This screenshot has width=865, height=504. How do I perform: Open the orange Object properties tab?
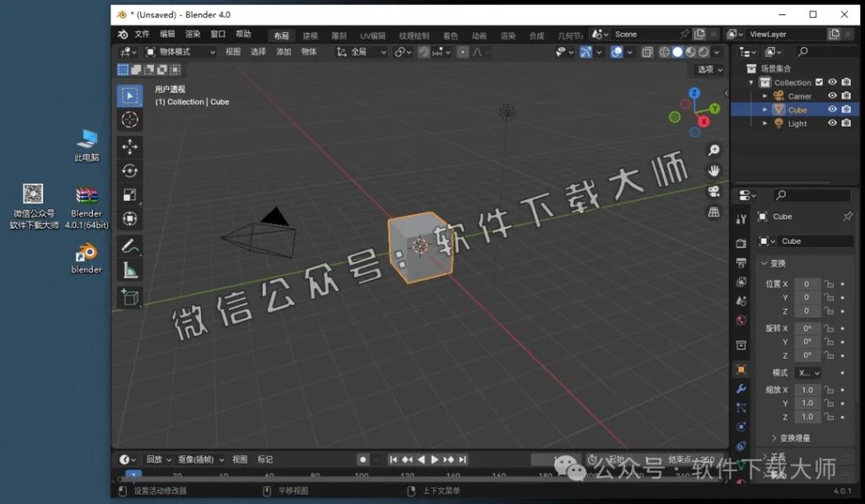[x=742, y=370]
